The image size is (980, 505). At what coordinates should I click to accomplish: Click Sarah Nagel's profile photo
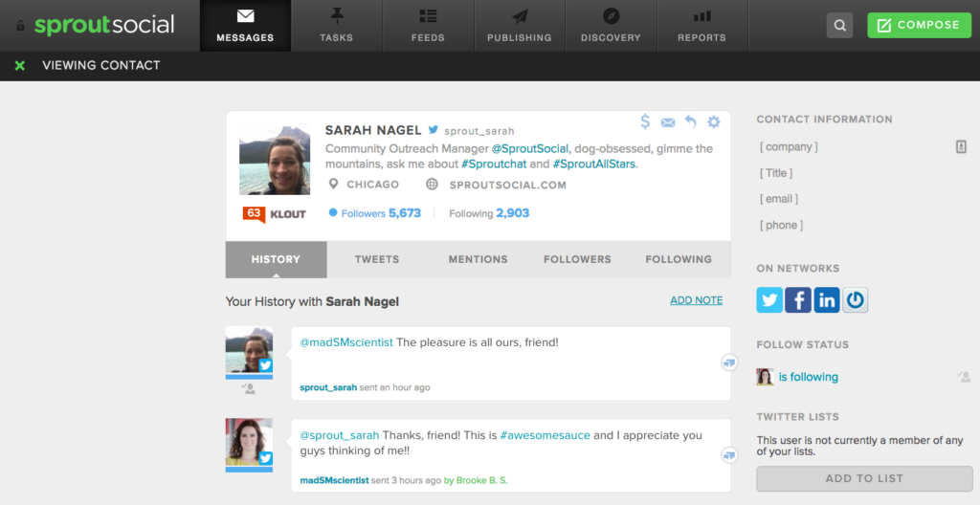(275, 160)
